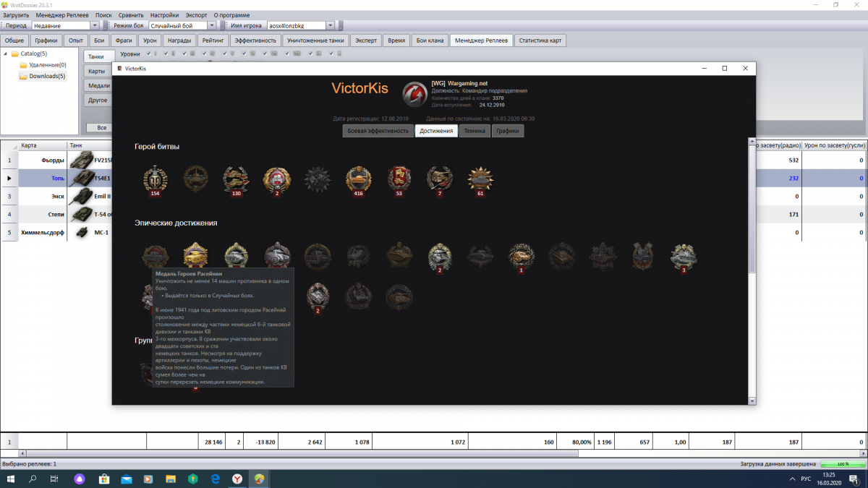Click the 100% loading progress bar
Screen dimensions: 868x488
click(x=842, y=463)
